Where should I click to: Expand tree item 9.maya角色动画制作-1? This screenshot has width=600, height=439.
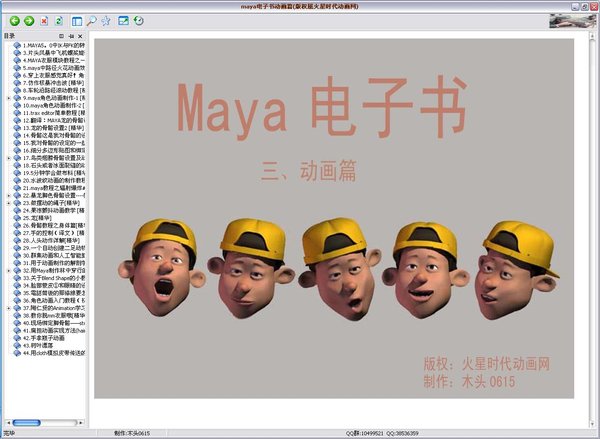click(9, 98)
